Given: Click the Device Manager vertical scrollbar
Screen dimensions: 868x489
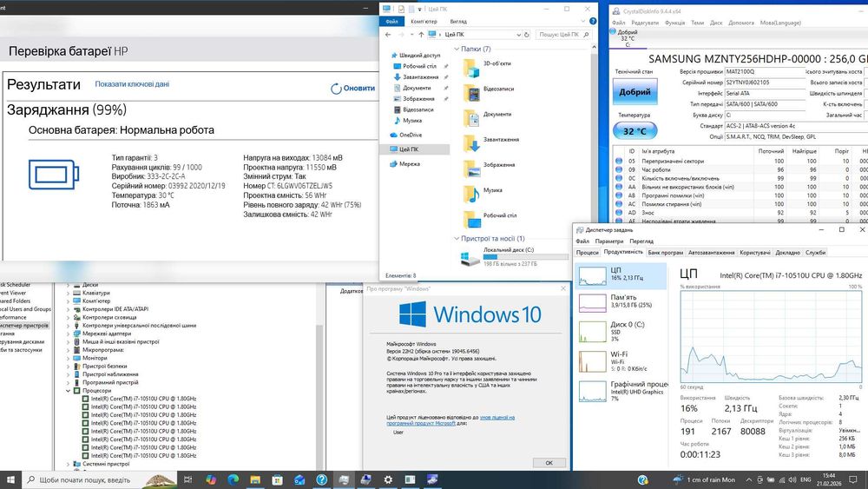Looking at the screenshot, I should (x=319, y=377).
